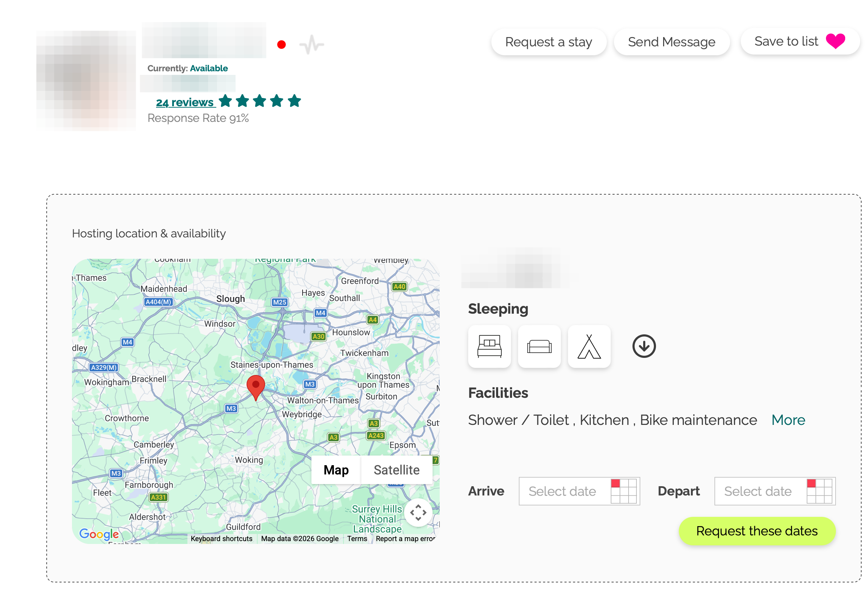Switch map to Satellite view
The height and width of the screenshot is (591, 868).
396,469
